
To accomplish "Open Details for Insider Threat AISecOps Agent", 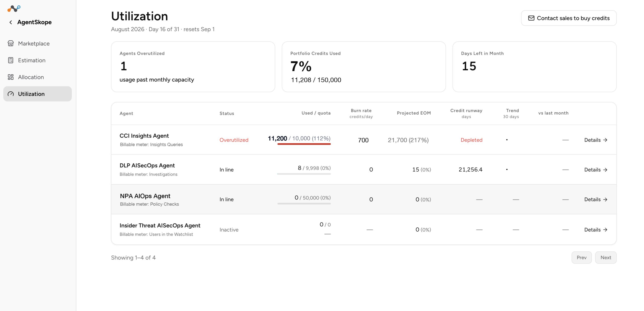I will (x=596, y=230).
